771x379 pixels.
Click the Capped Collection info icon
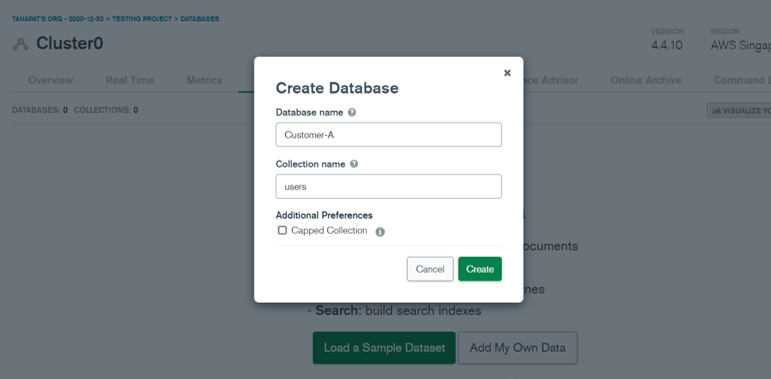tap(380, 232)
